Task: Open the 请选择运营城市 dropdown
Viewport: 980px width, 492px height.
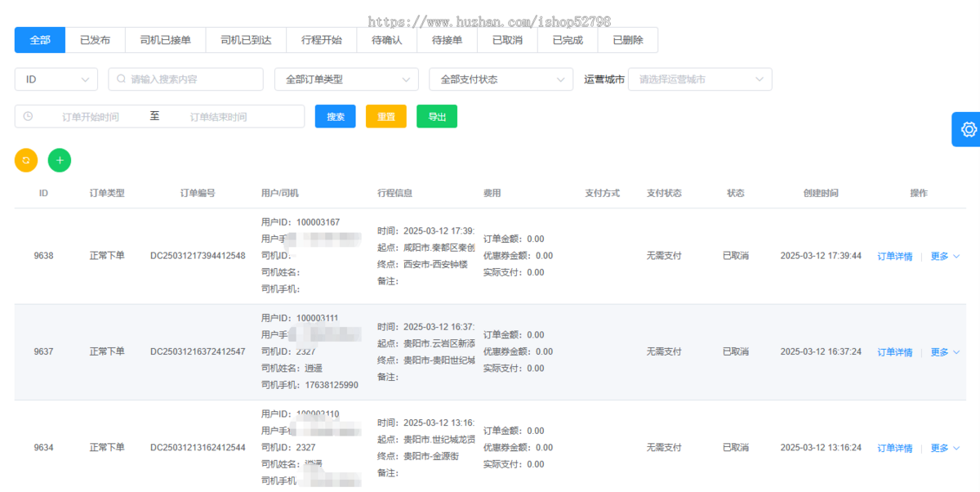Action: click(x=700, y=79)
